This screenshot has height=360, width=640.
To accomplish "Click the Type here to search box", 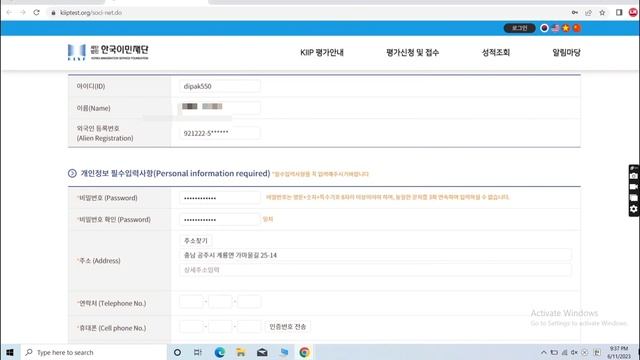I will [94, 352].
